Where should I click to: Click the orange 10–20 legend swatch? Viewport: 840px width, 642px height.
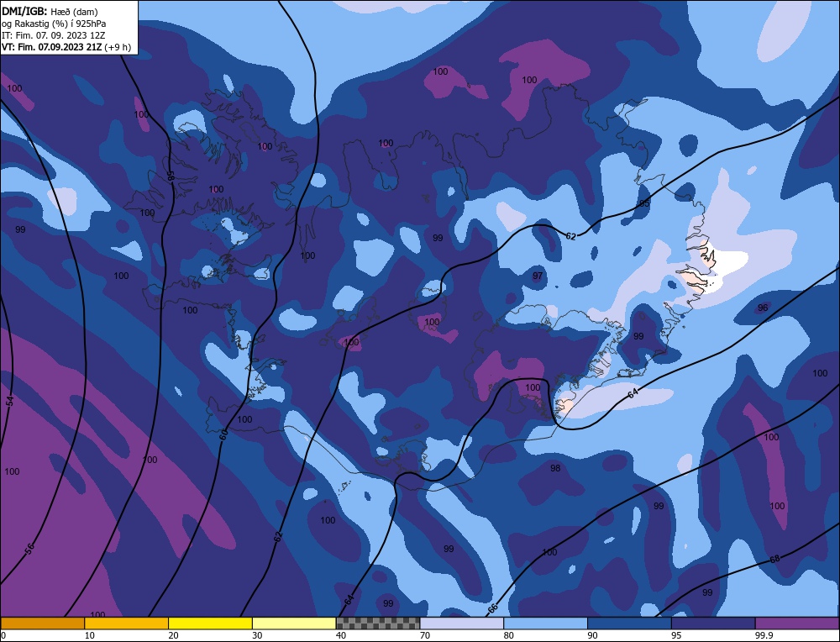tap(127, 623)
